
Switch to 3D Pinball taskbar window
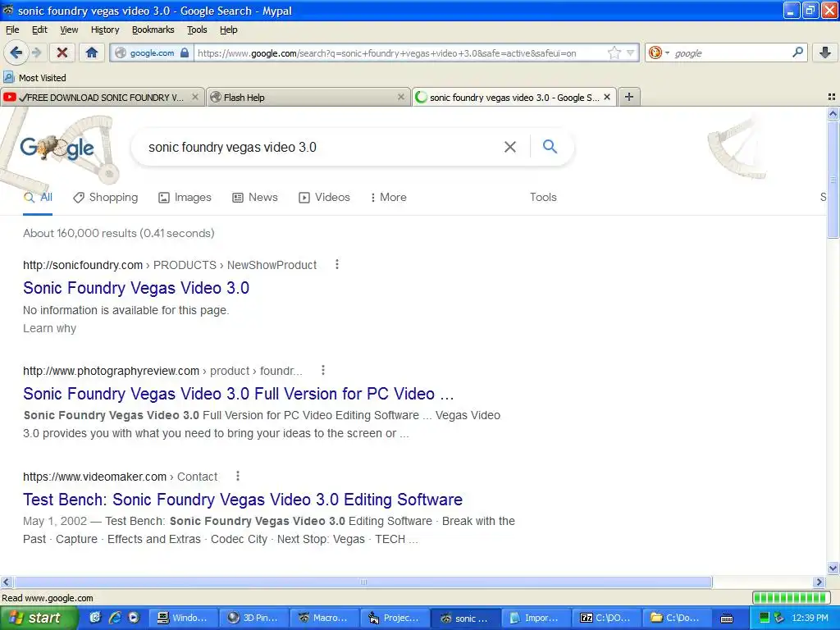point(254,618)
